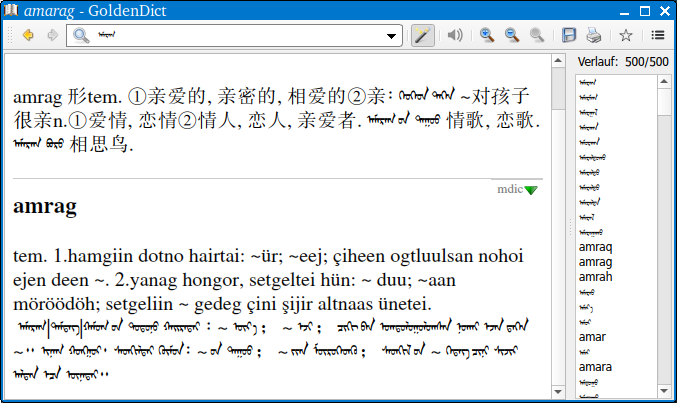Click the magnifier icon in search box
Viewport: 677px width, 403px height.
click(x=81, y=35)
